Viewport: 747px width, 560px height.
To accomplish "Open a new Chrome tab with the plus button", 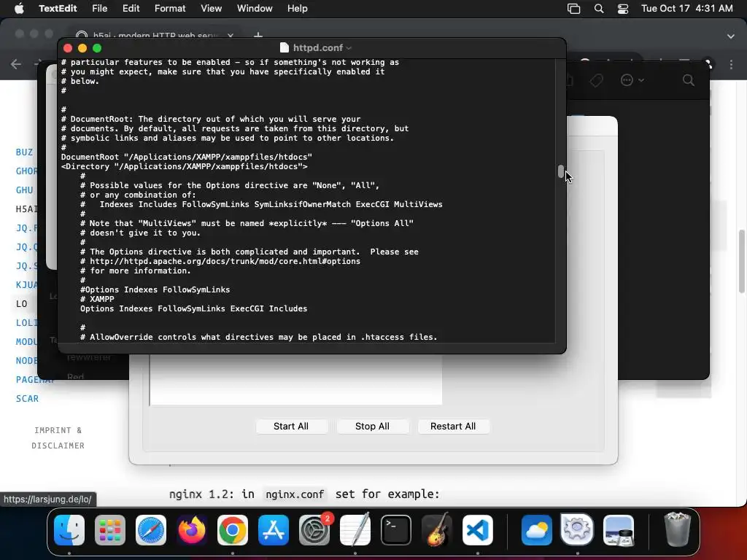I will tap(258, 36).
